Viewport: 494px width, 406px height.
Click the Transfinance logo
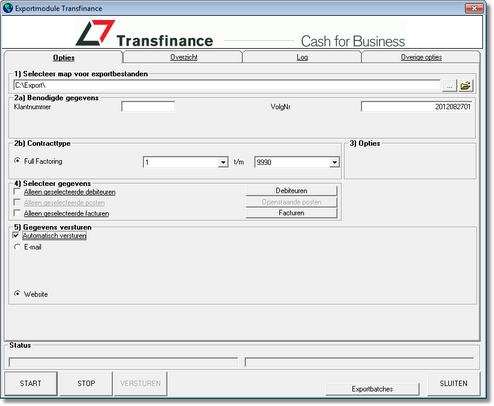pos(144,34)
